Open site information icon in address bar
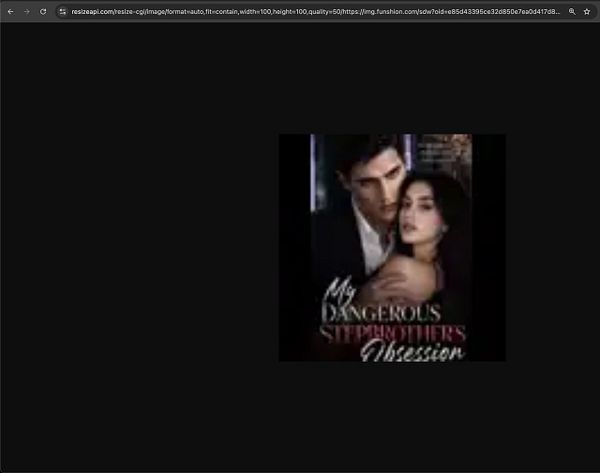Image resolution: width=600 pixels, height=473 pixels. tap(63, 12)
